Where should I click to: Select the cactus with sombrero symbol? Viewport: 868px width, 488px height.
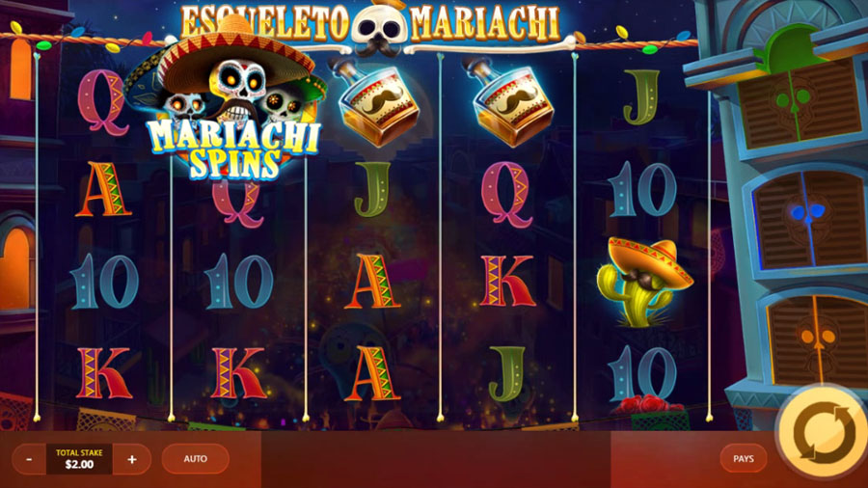pos(644,281)
